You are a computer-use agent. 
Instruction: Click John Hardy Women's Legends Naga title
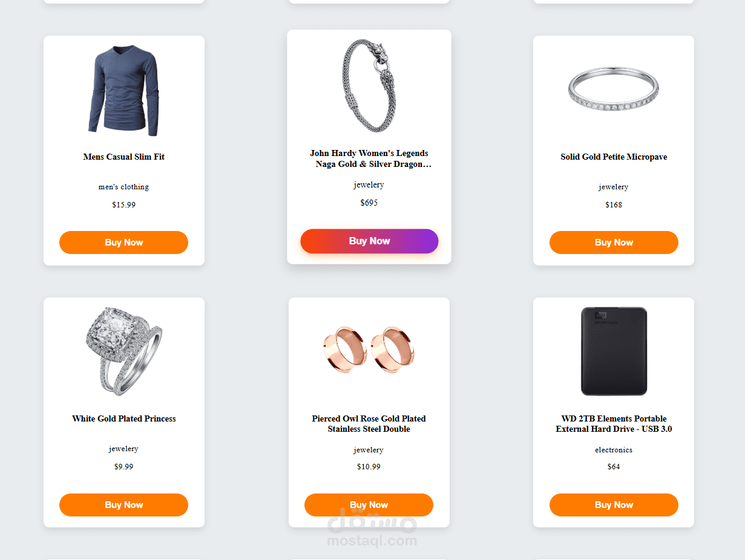(369, 158)
